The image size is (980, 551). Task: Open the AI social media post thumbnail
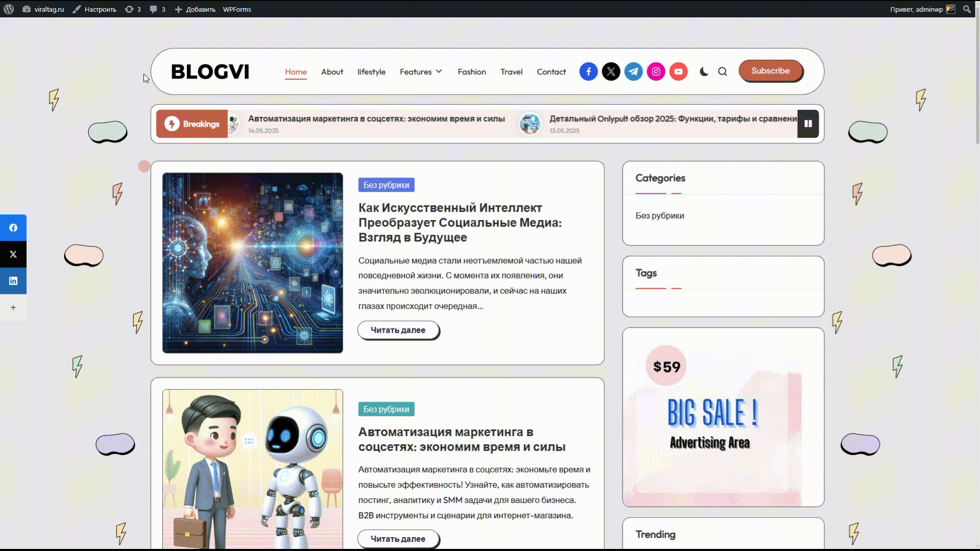[253, 263]
